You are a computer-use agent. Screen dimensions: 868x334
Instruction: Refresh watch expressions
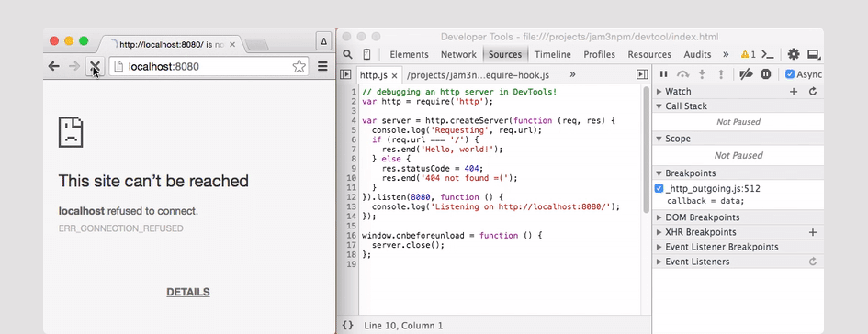pos(813,92)
